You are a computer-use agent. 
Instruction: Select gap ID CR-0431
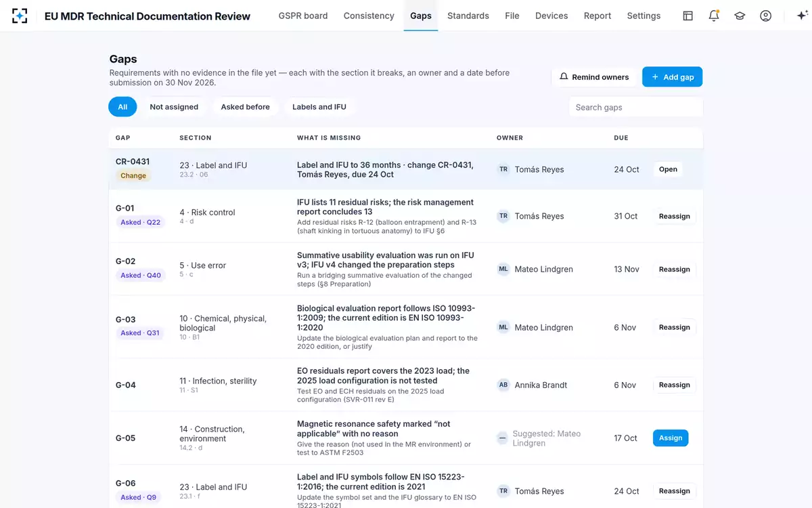tap(133, 162)
